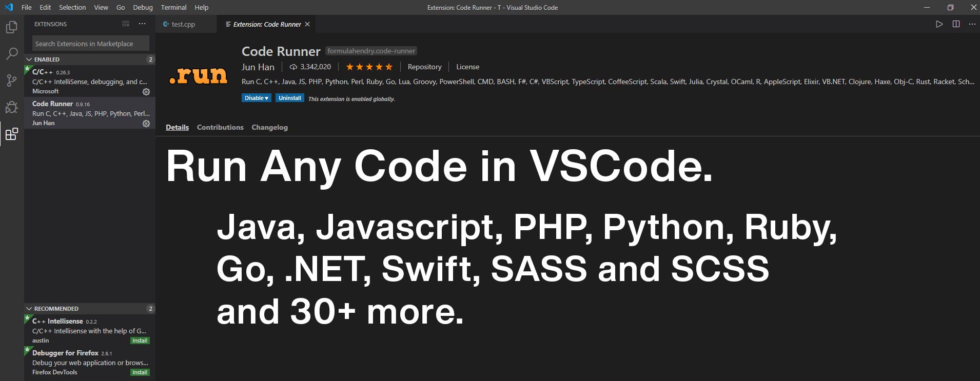This screenshot has width=980, height=381.
Task: Click 'This extension is enabled globally' text
Action: 351,99
